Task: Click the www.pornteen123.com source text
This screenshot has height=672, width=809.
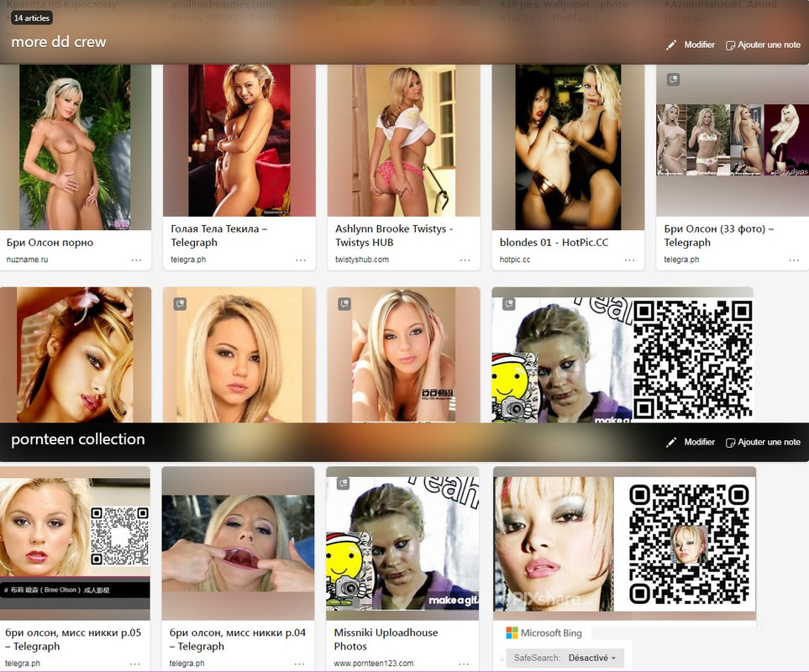Action: (374, 664)
